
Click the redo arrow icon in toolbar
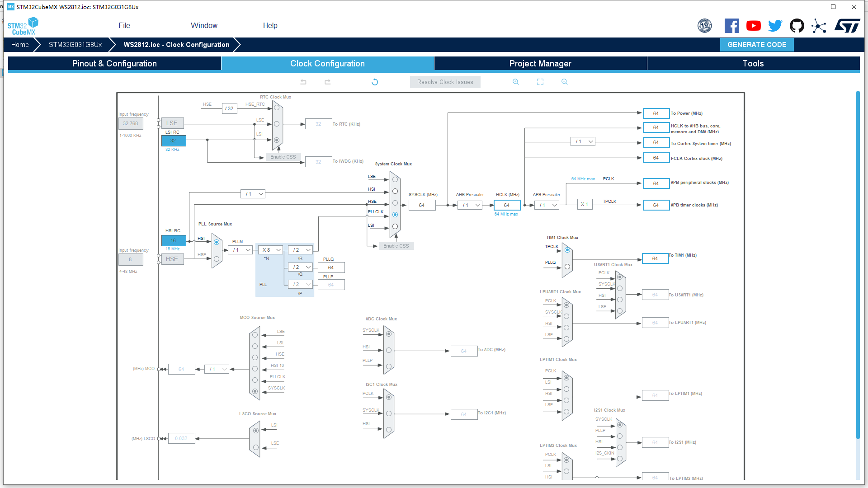pos(328,82)
